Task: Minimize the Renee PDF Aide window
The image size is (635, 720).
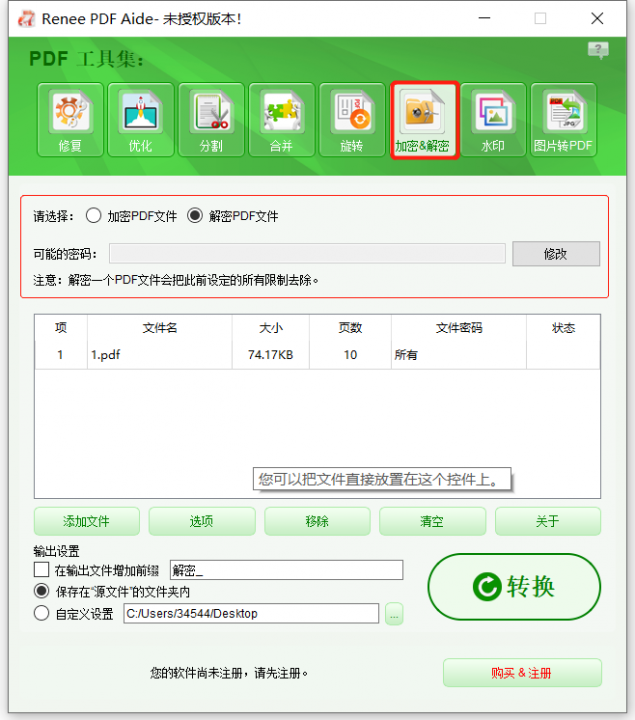Action: [484, 18]
